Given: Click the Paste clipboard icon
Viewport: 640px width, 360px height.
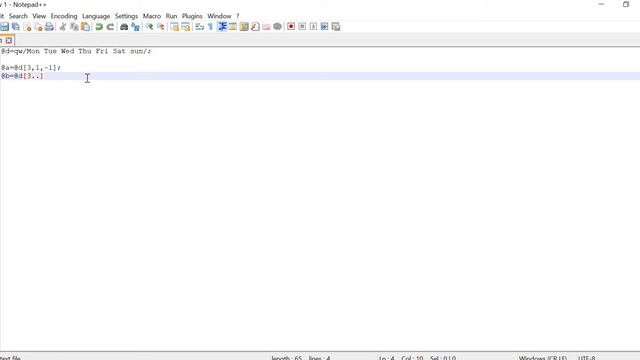Looking at the screenshot, I should tap(85, 27).
